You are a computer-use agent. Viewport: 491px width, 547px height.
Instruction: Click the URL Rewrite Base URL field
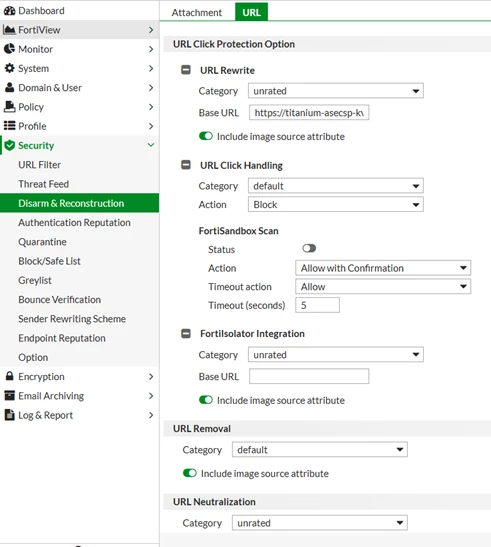click(x=309, y=113)
